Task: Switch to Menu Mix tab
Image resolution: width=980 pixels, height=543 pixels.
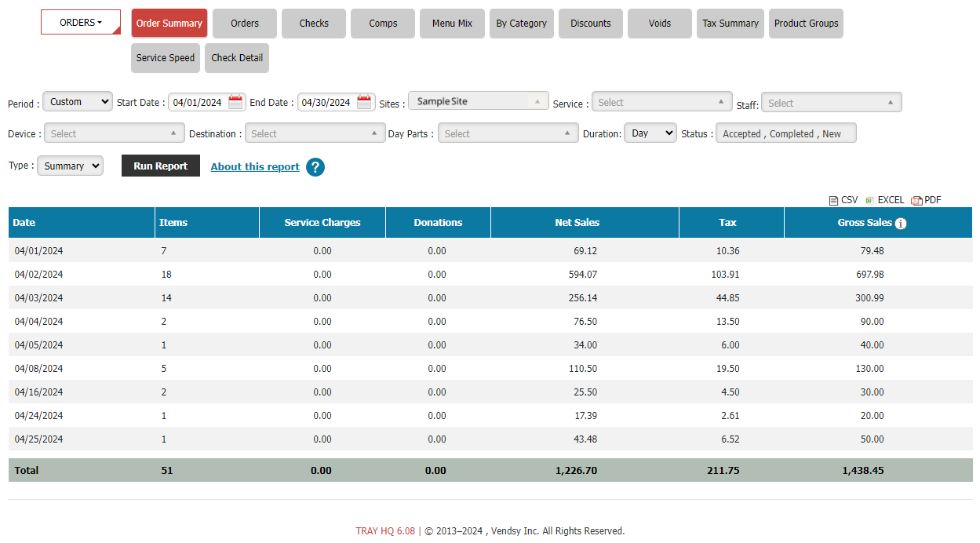Action: point(452,23)
